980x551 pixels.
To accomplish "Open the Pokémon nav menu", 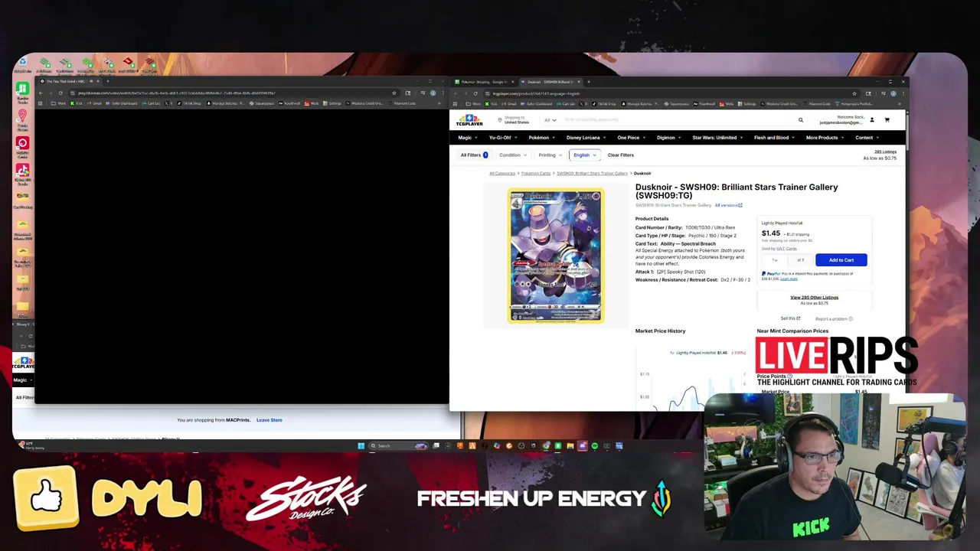I will (x=542, y=138).
